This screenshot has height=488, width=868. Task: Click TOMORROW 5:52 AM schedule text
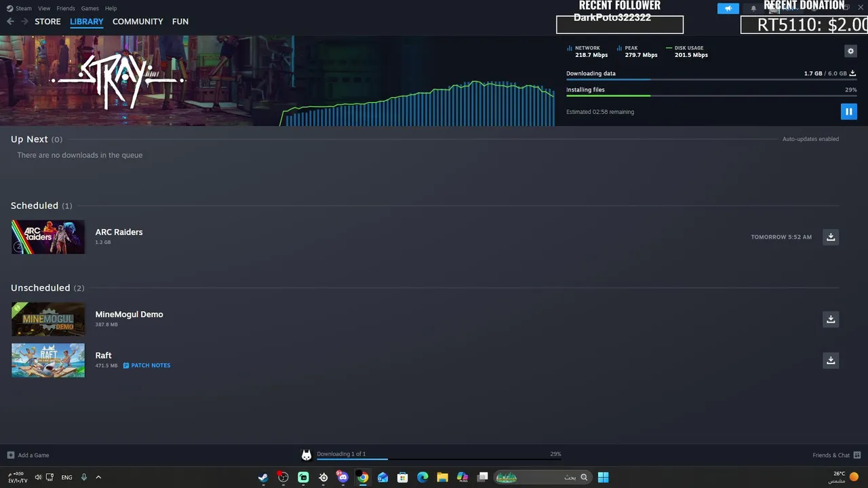781,237
